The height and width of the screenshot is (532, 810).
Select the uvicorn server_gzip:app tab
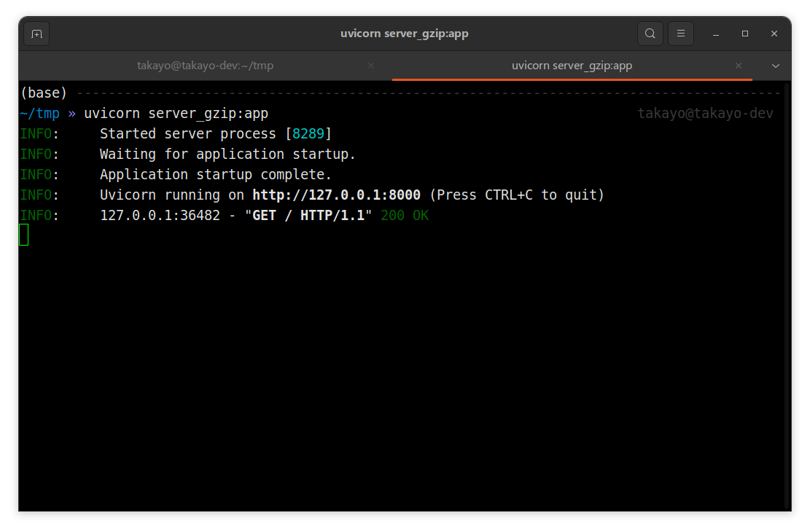[x=572, y=65]
